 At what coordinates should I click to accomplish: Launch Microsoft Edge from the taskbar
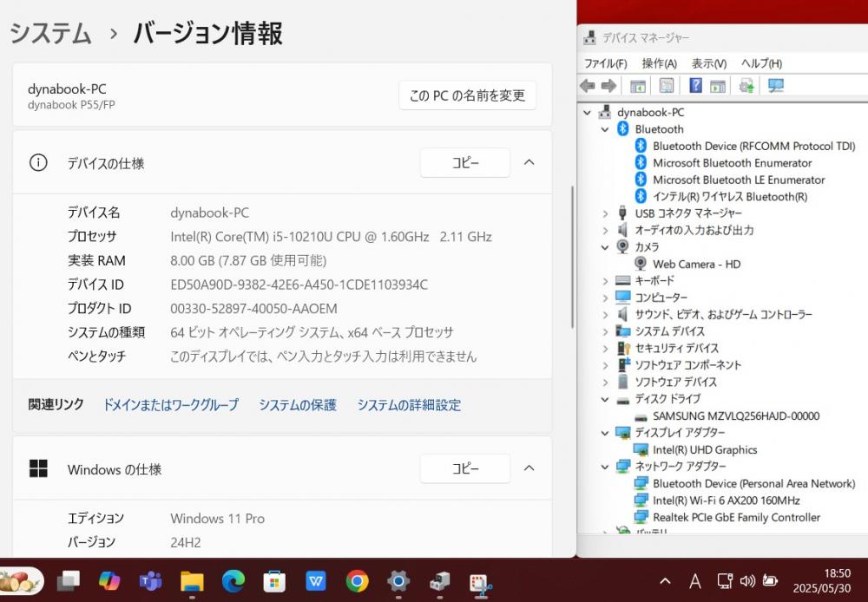click(x=233, y=581)
